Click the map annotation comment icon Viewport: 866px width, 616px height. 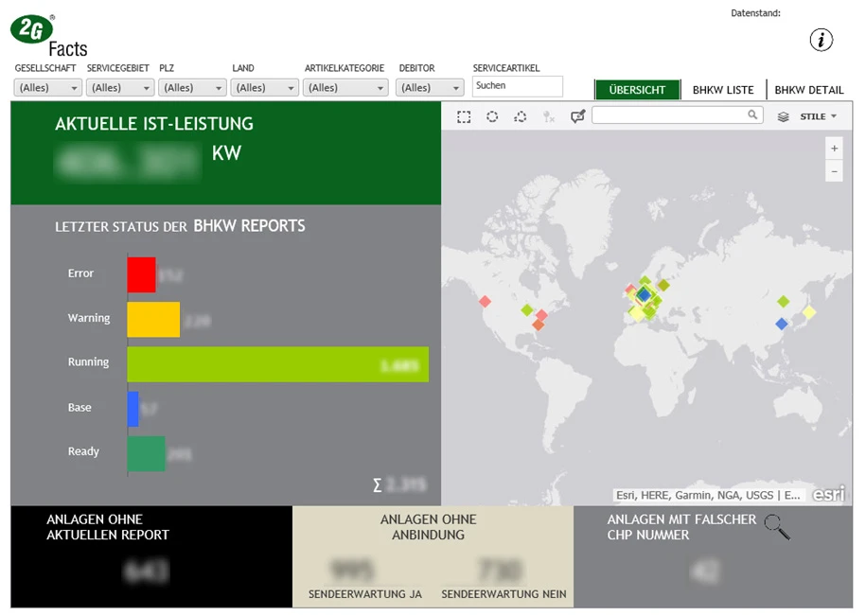577,116
